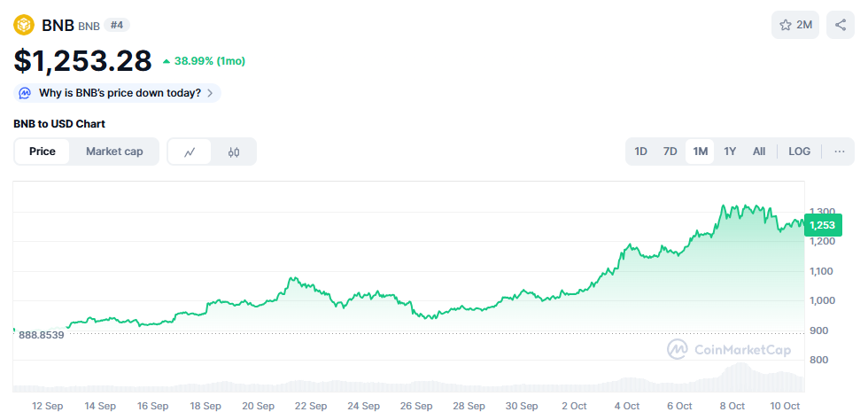Switch to candlestick chart view icon
The image size is (868, 412).
point(234,152)
